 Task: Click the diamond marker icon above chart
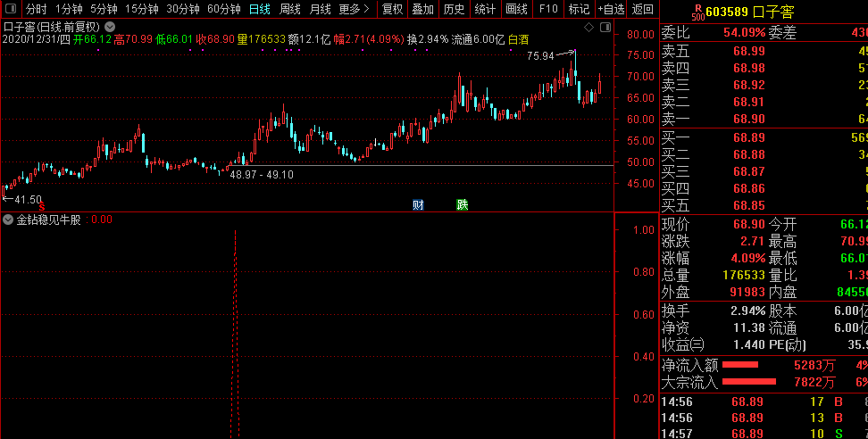[589, 27]
